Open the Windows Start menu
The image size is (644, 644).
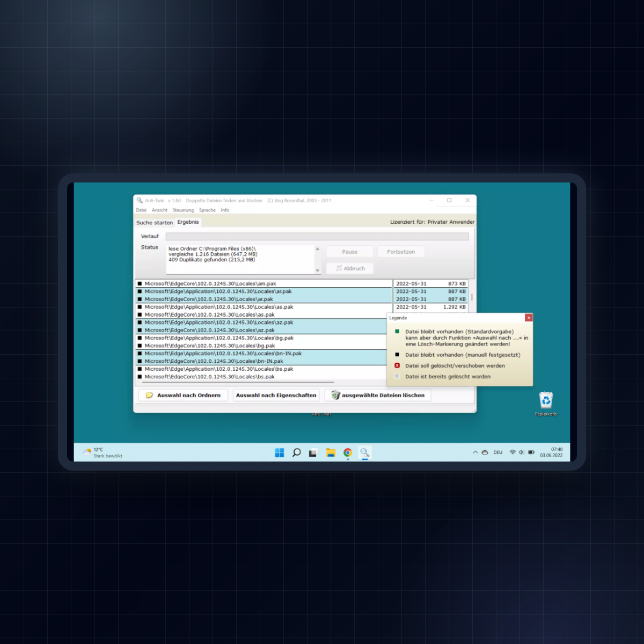[x=280, y=453]
